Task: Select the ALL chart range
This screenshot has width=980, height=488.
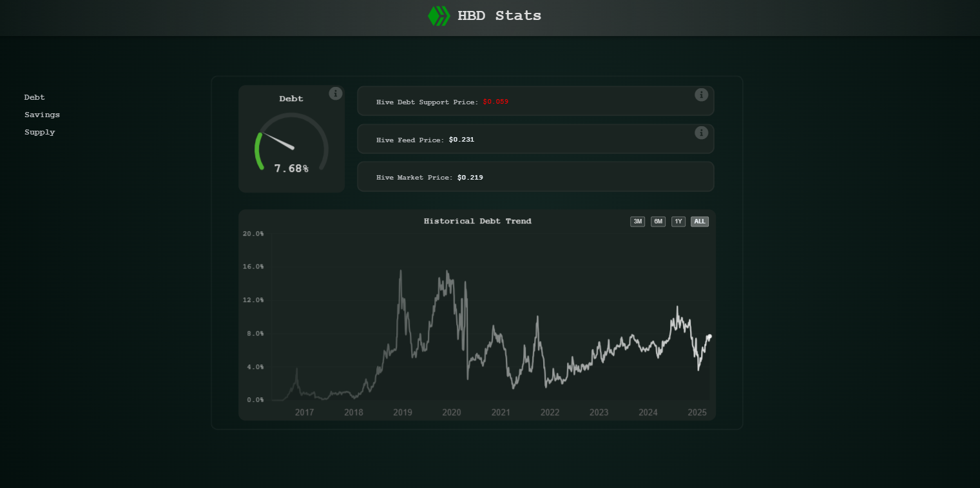Action: click(700, 221)
